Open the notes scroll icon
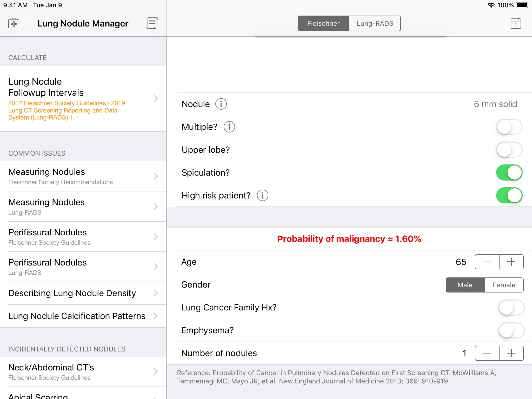Screen dimensions: 532x399 (x=152, y=23)
